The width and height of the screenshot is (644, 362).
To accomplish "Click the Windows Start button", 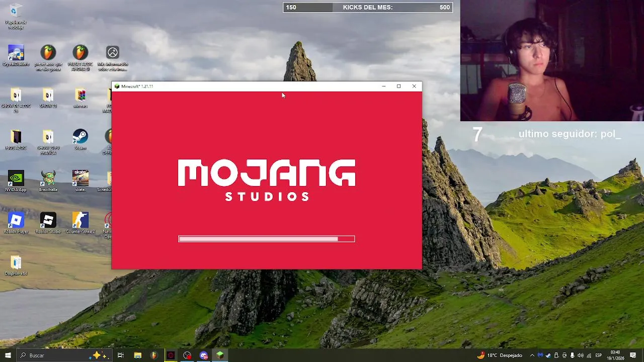I will pos(8,355).
